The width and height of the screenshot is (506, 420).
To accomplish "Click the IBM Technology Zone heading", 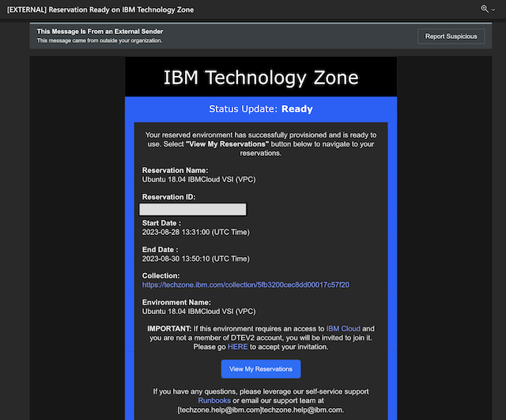I will (261, 78).
